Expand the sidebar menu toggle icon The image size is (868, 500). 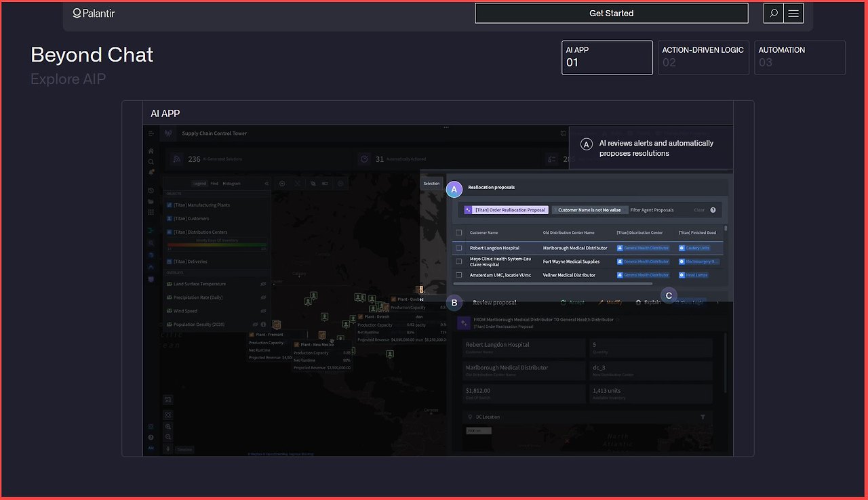click(x=151, y=133)
